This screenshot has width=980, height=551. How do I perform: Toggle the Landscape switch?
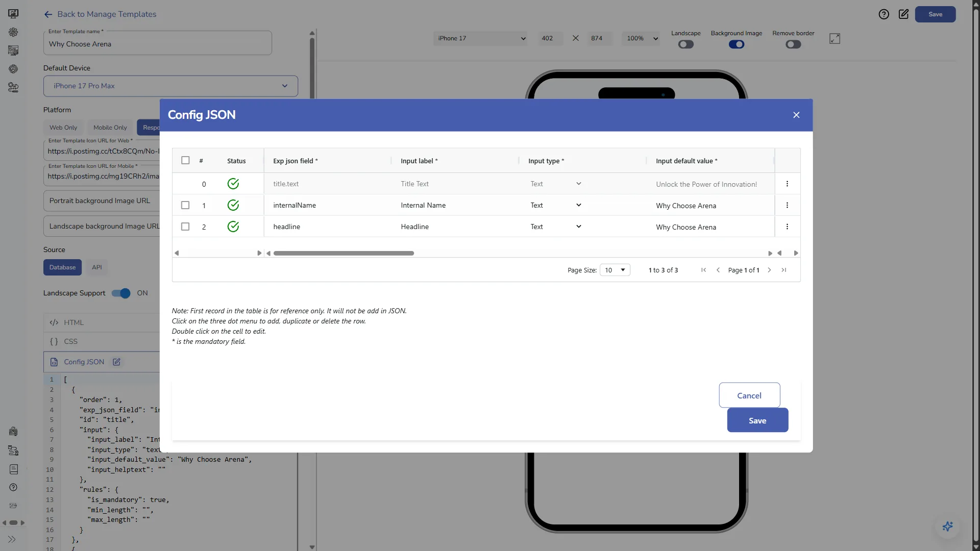click(x=685, y=44)
